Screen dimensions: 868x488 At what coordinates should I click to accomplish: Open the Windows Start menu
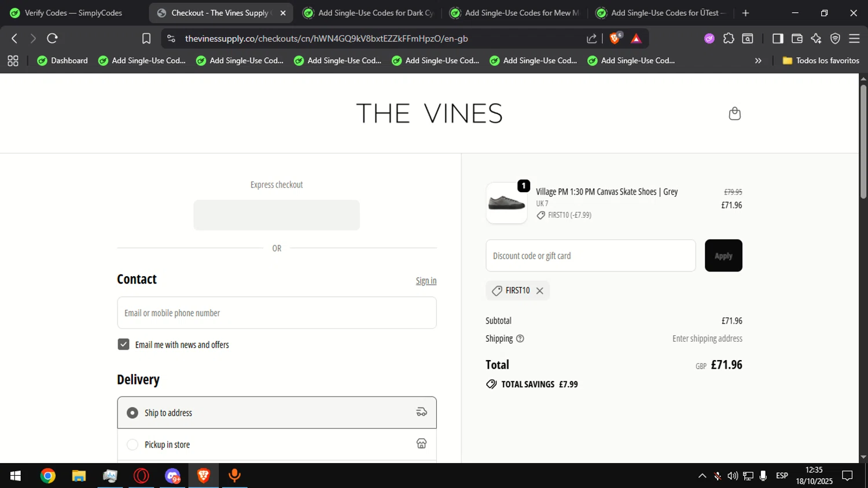coord(16,476)
